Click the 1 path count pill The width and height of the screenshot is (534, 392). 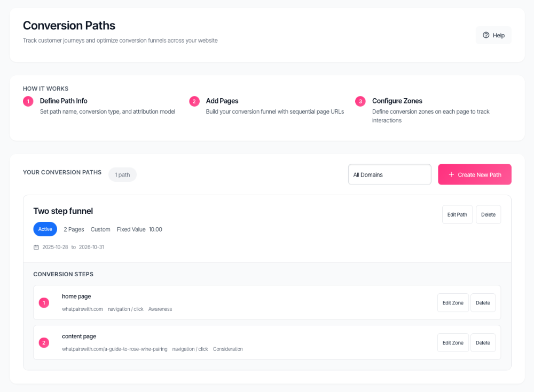point(122,174)
